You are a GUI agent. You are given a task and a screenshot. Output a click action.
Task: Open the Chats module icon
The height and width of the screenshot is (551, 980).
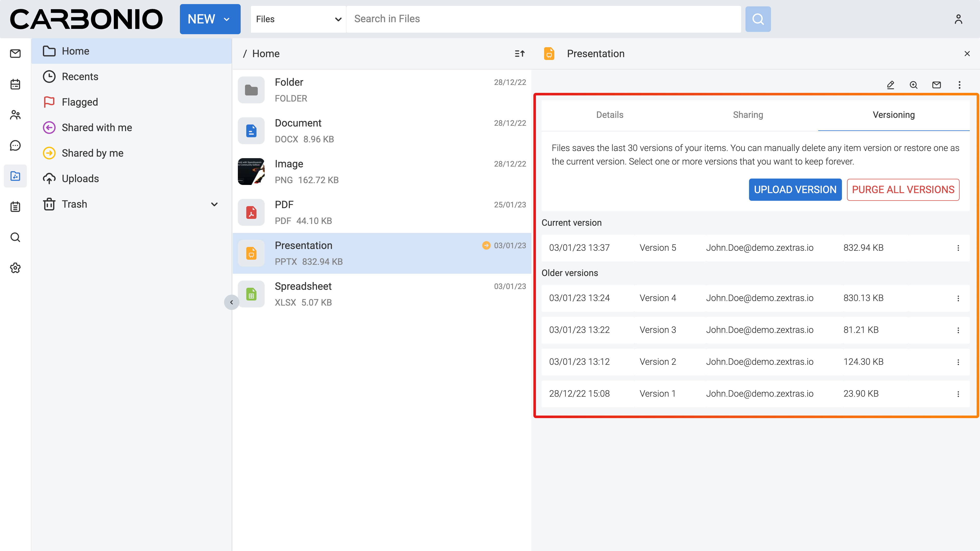[x=15, y=145]
